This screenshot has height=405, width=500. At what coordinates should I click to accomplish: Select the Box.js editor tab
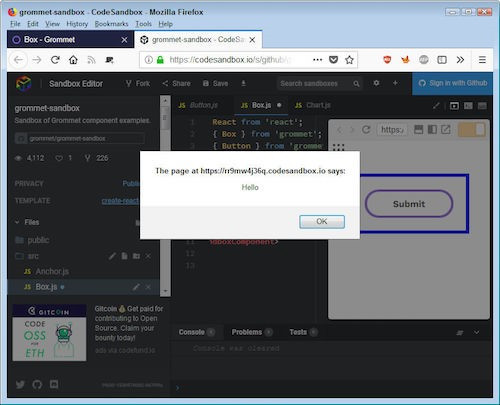(261, 105)
